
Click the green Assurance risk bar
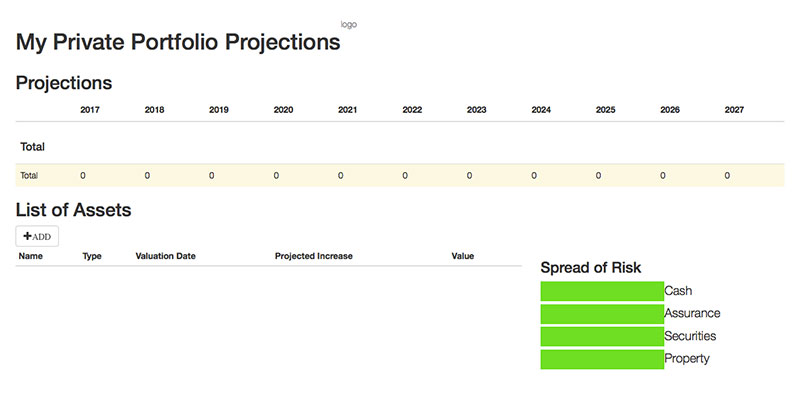(x=602, y=314)
